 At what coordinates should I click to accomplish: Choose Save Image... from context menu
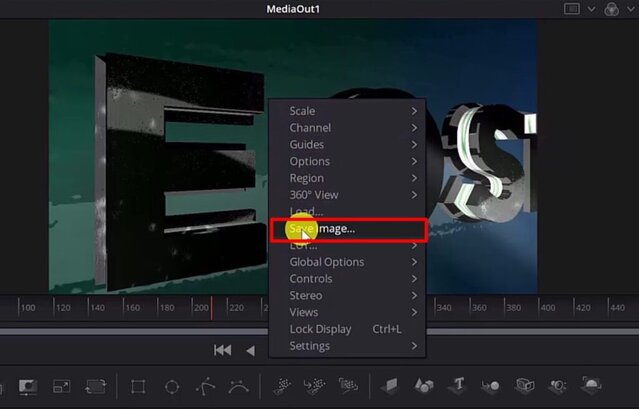pos(348,229)
